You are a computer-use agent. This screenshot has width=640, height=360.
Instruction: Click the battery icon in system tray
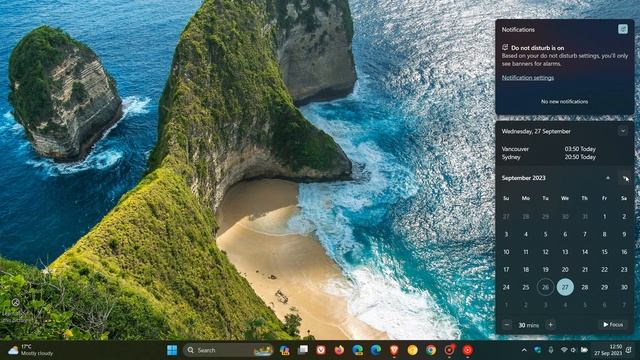pyautogui.click(x=584, y=350)
